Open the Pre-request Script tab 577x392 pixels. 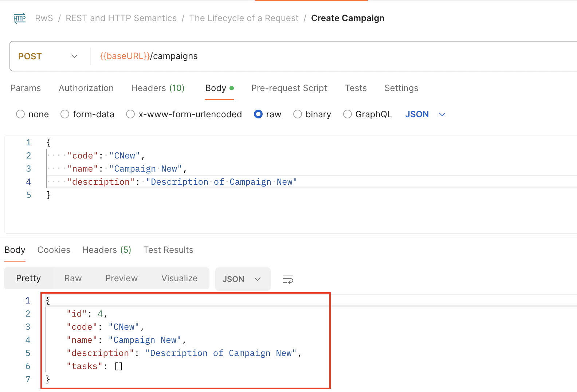pos(289,88)
